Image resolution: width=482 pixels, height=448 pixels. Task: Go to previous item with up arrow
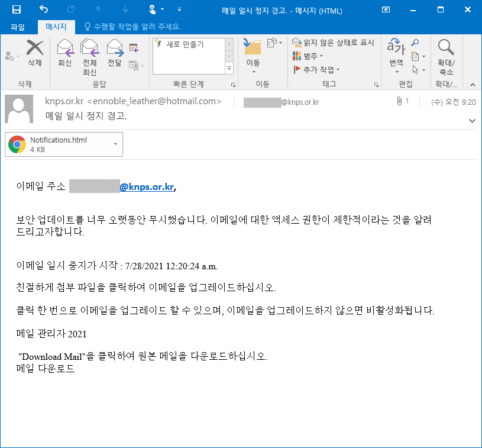click(x=98, y=9)
